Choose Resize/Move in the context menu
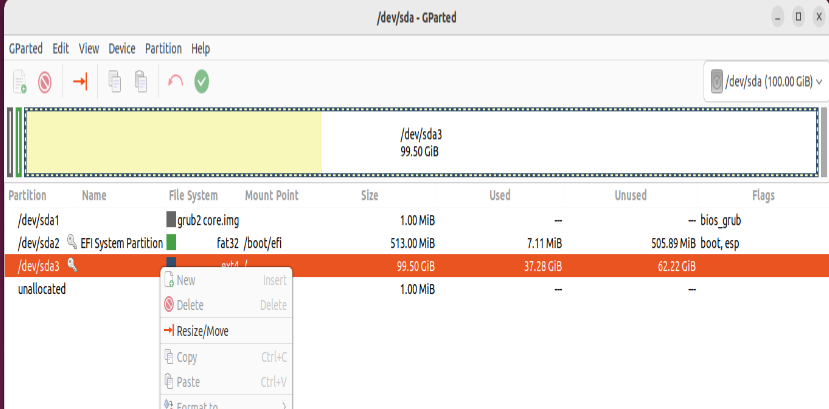Image resolution: width=829 pixels, height=409 pixels. [226, 331]
